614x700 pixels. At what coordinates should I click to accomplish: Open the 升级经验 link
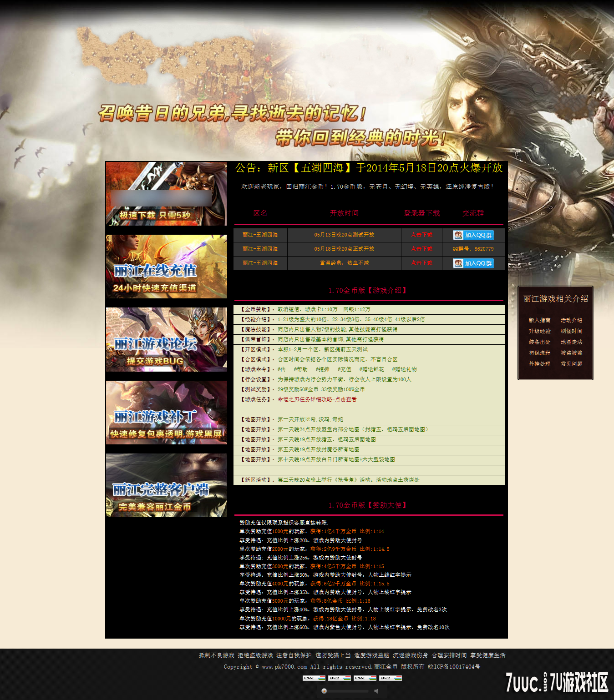(x=540, y=331)
